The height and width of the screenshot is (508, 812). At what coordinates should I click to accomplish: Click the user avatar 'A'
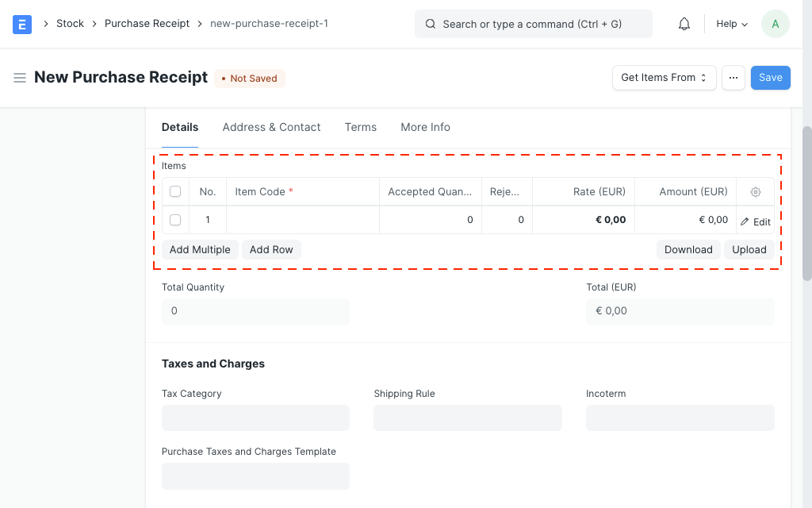(x=775, y=24)
